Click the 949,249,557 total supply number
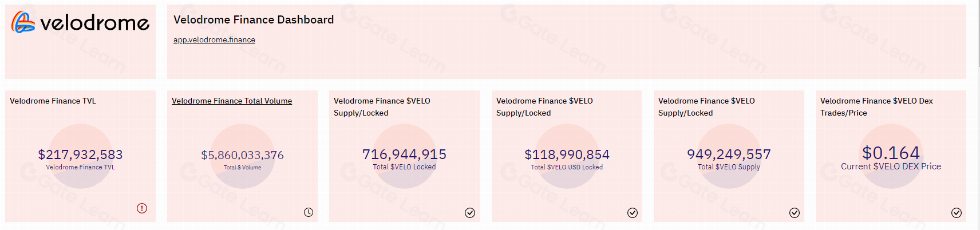The height and width of the screenshot is (230, 980). tap(729, 154)
